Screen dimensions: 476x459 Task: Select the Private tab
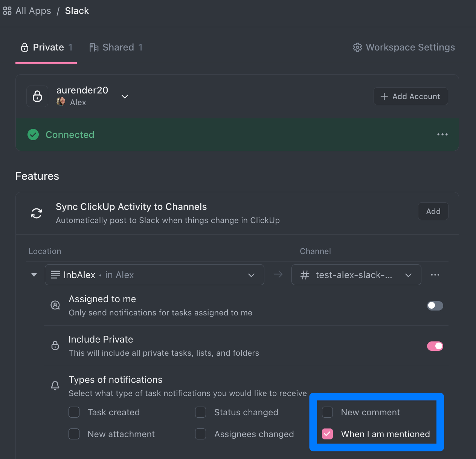[x=46, y=47]
